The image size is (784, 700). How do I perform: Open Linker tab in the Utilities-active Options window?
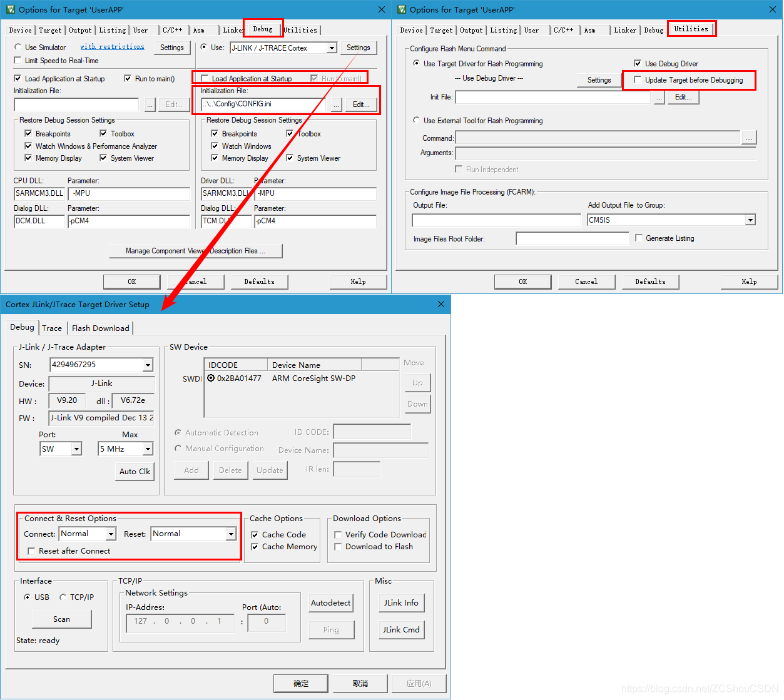[x=625, y=30]
